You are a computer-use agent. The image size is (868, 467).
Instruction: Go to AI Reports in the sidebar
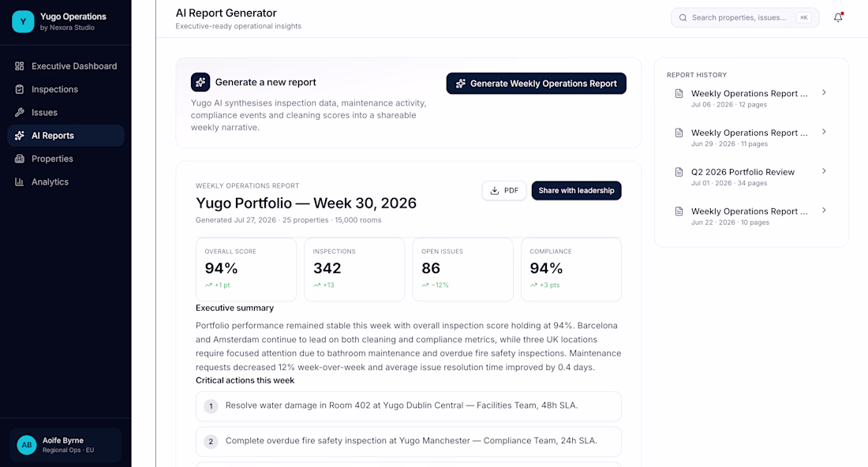65,136
